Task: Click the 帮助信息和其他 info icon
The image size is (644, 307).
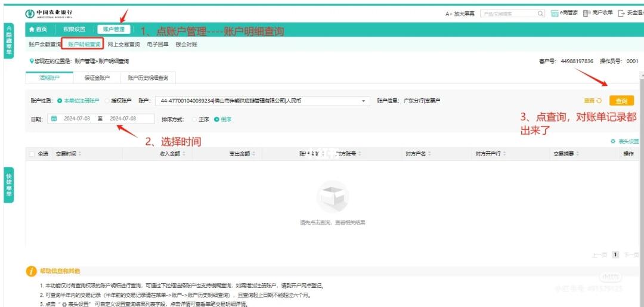Action: (x=31, y=271)
